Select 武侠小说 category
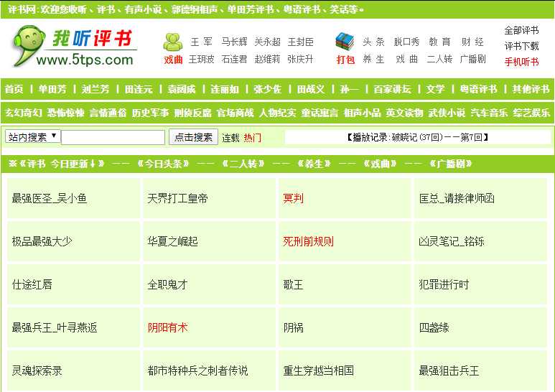The height and width of the screenshot is (392, 555). 447,113
